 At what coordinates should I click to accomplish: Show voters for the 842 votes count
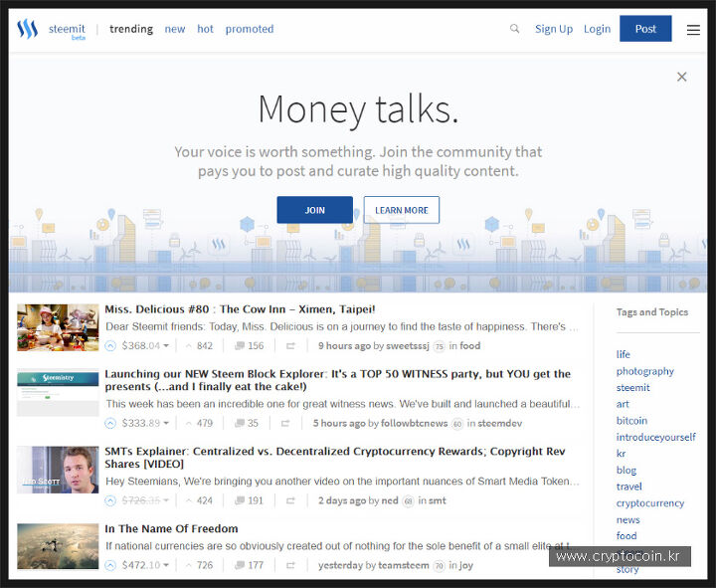pos(199,346)
